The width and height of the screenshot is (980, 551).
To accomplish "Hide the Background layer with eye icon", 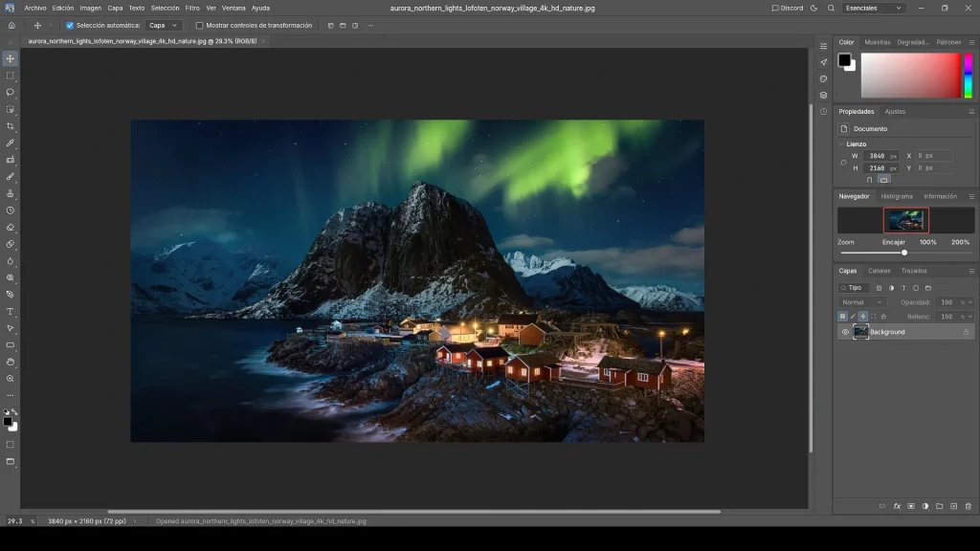I will [845, 332].
